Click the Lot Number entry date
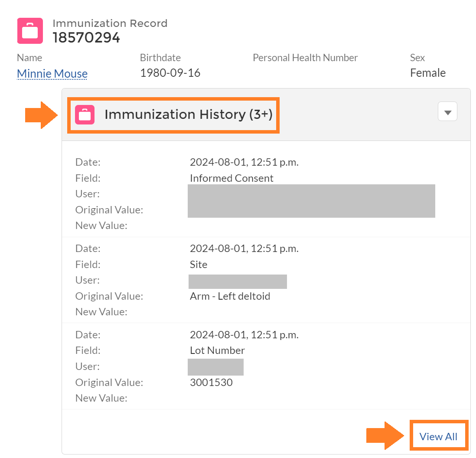The width and height of the screenshot is (476, 458). [x=245, y=335]
